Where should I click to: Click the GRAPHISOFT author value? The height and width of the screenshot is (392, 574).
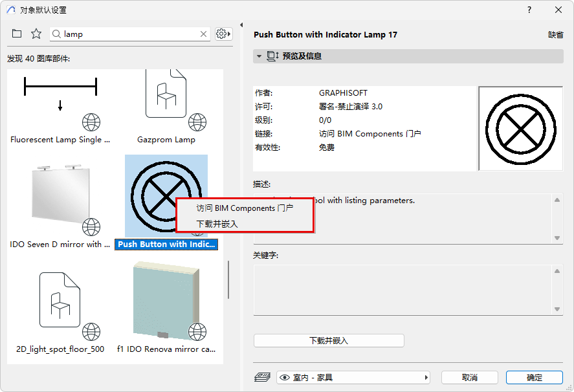pos(343,93)
